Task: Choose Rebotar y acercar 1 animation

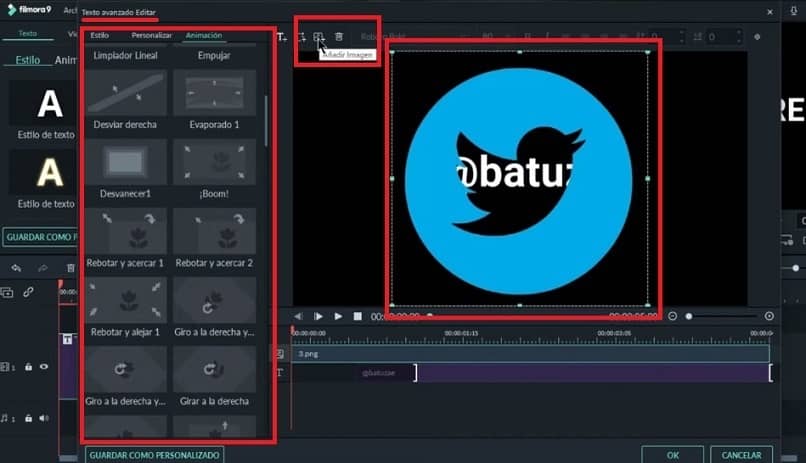Action: pos(126,238)
